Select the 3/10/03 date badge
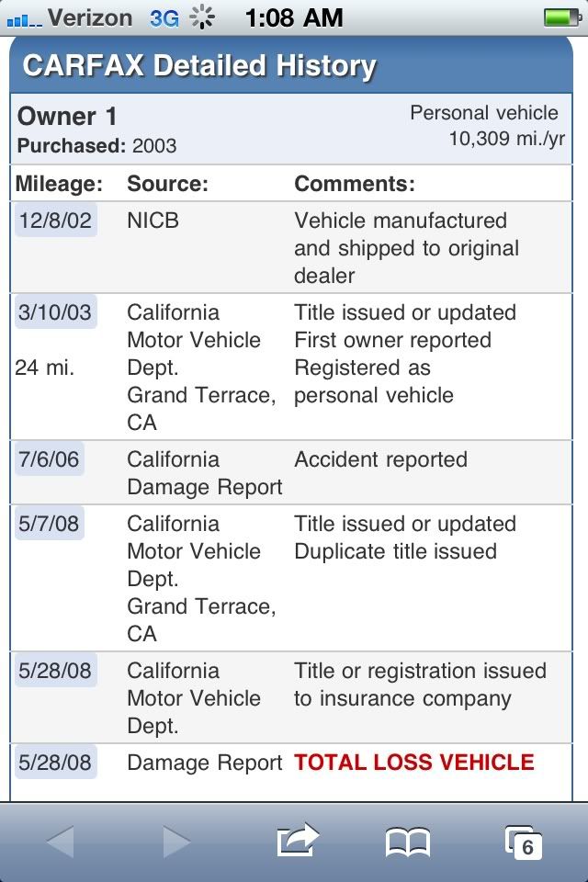 point(56,311)
